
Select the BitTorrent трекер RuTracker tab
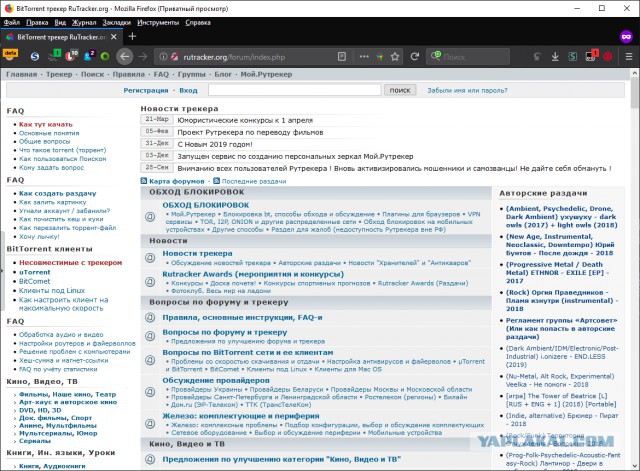pyautogui.click(x=61, y=37)
